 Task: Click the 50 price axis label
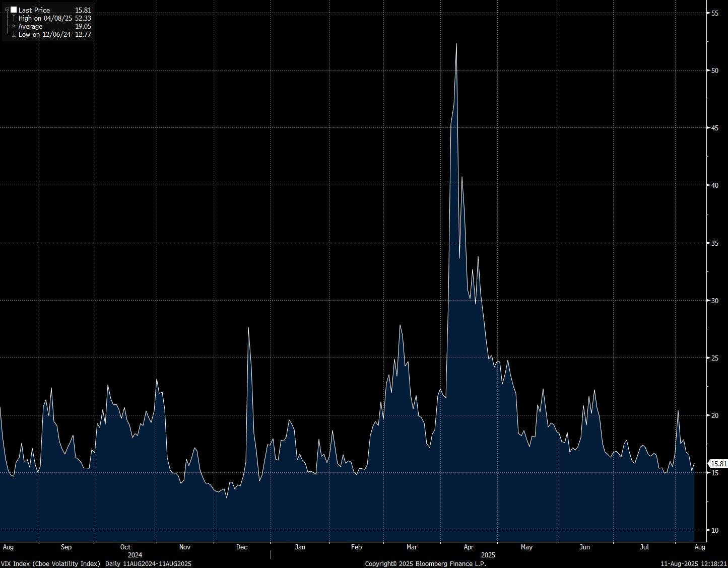tap(714, 70)
